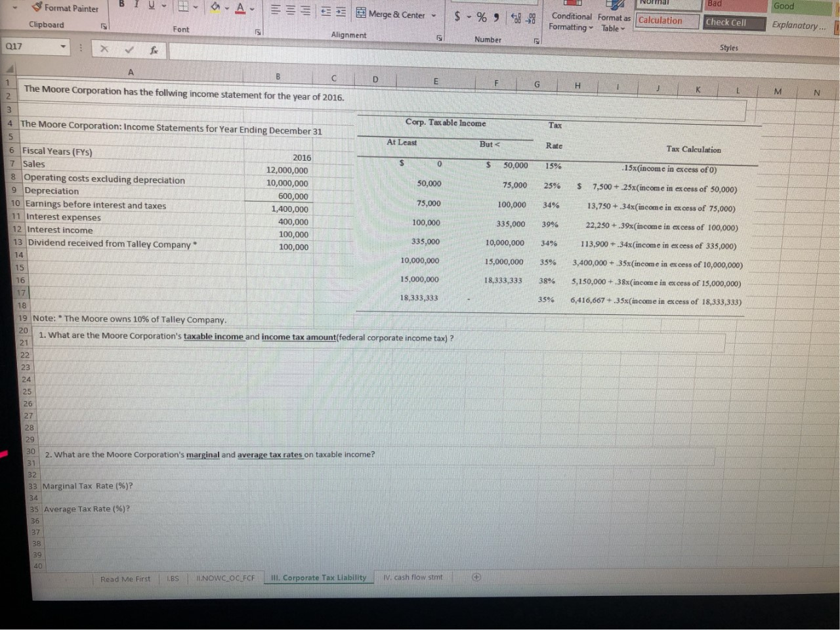Expand the Name Box dropdown arrow
This screenshot has width=840, height=630.
coord(63,47)
